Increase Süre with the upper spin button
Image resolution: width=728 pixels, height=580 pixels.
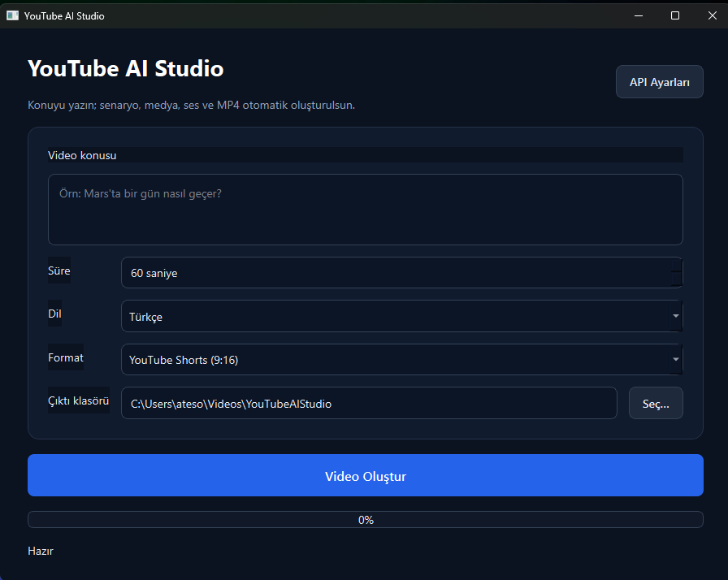(677, 266)
